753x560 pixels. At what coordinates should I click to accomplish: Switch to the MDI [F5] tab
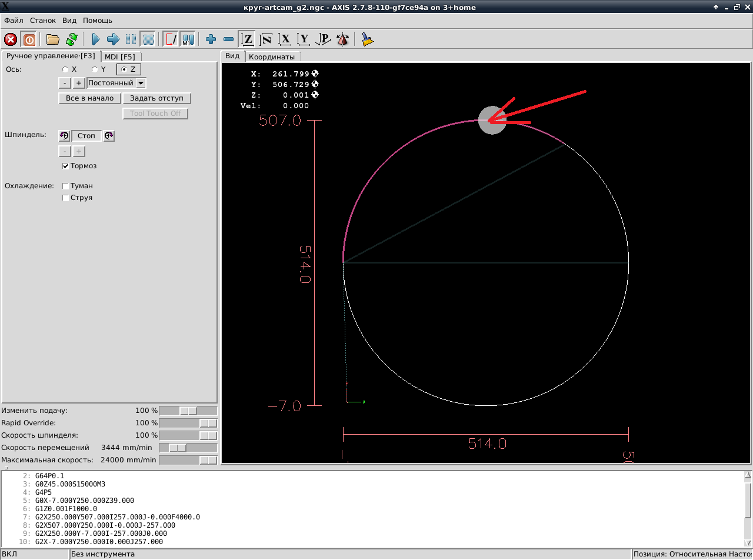[120, 56]
